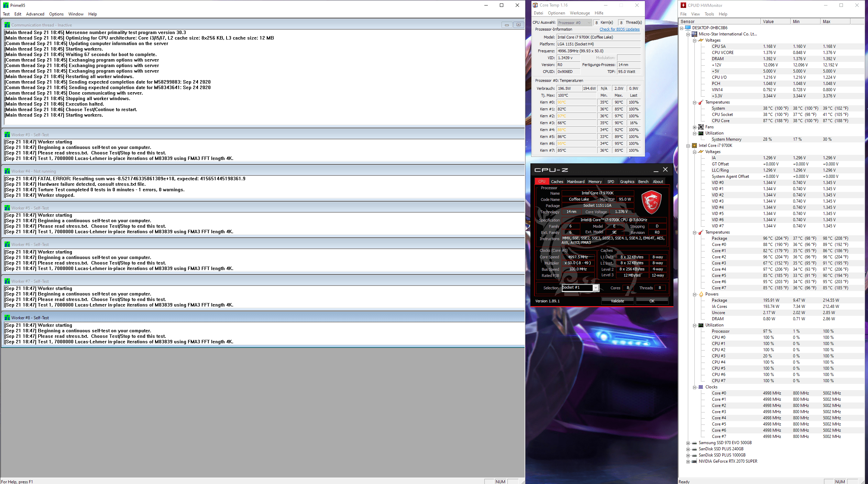Click the Worker #3 window icon

click(7, 135)
